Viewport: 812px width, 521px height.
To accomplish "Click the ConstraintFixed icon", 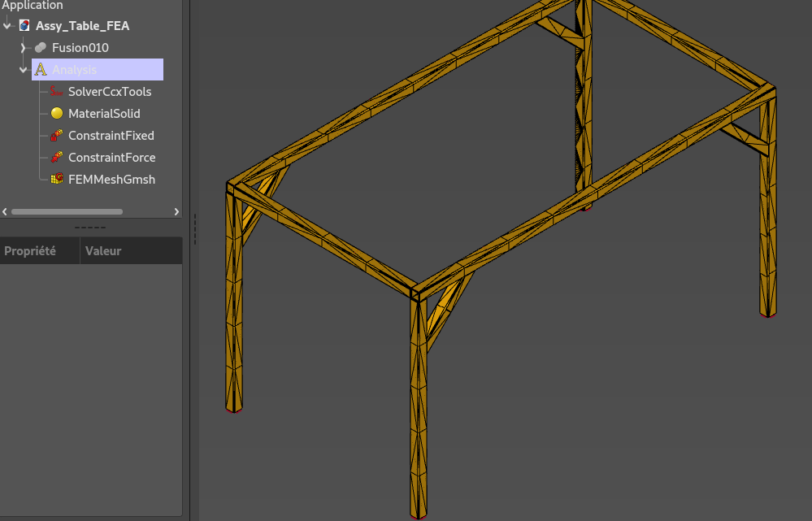I will point(56,135).
